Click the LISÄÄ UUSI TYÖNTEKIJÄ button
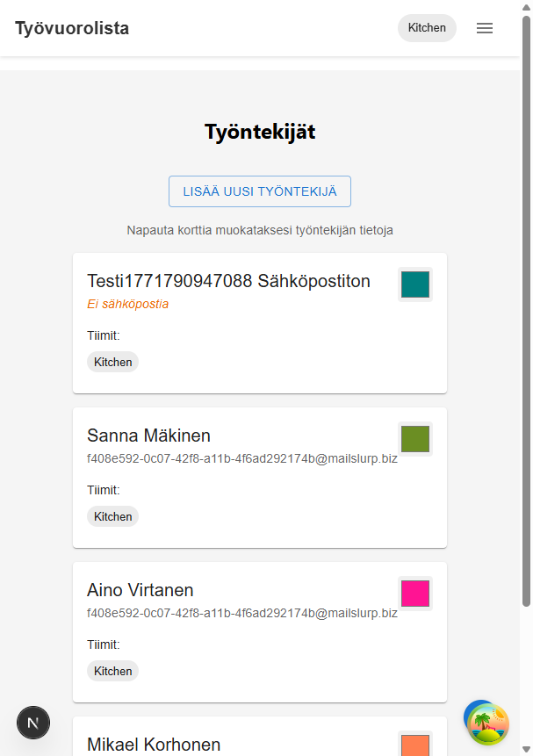 [x=259, y=191]
